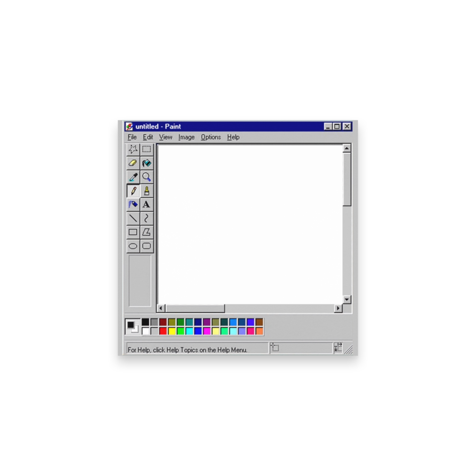Select the Polygon tool

click(x=147, y=232)
